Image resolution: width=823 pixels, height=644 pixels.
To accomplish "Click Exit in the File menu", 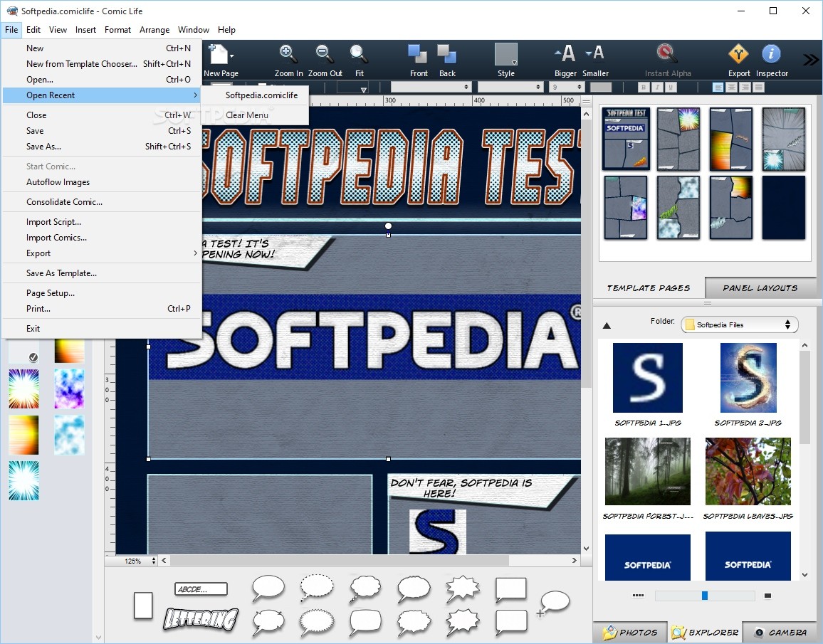I will point(102,329).
